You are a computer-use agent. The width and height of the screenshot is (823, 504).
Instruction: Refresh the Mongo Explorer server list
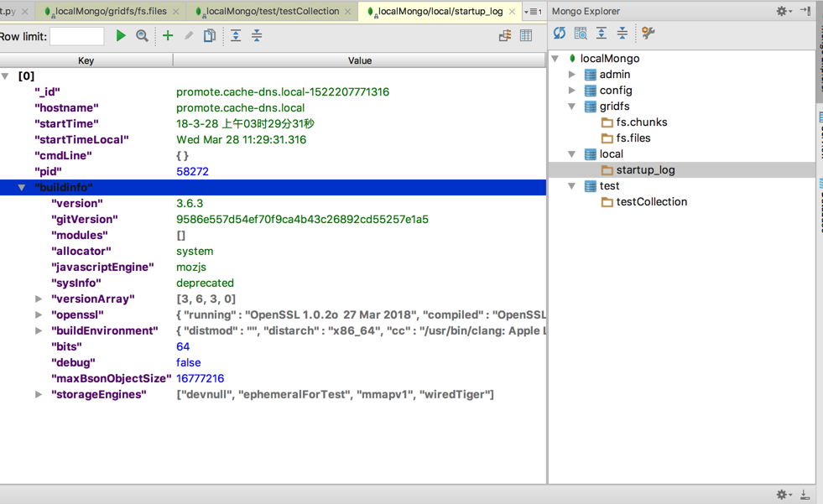(560, 33)
